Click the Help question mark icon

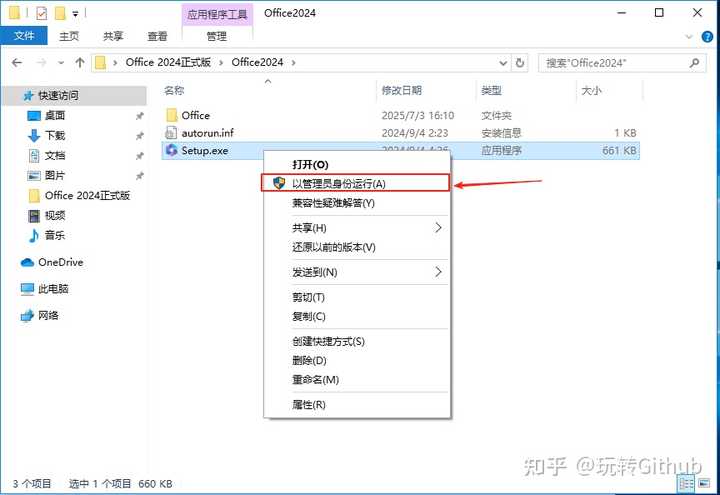pos(708,36)
